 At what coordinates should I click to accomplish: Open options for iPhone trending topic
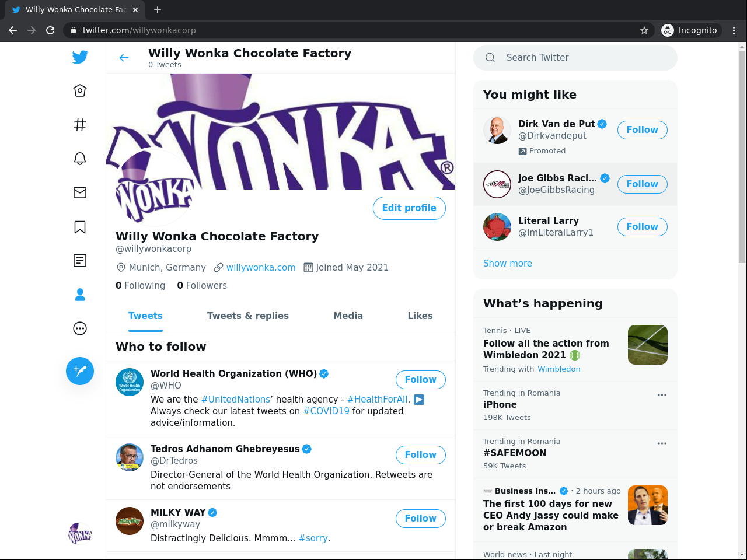tap(662, 395)
